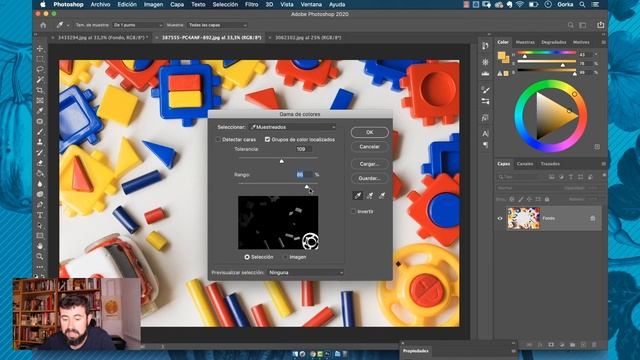The image size is (640, 360).
Task: Click OK in Gama de colores
Action: (369, 132)
